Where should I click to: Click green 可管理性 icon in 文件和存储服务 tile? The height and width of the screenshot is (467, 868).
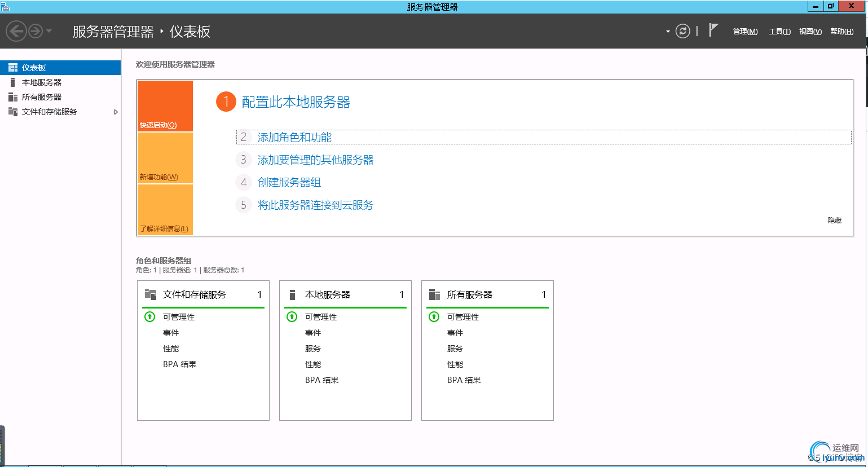(149, 316)
